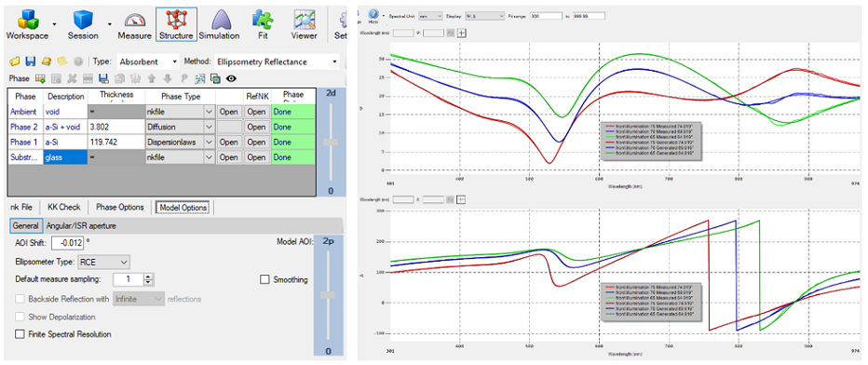Image resolution: width=868 pixels, height=365 pixels.
Task: Click the first Open button in Phase 1 row
Action: pos(228,142)
